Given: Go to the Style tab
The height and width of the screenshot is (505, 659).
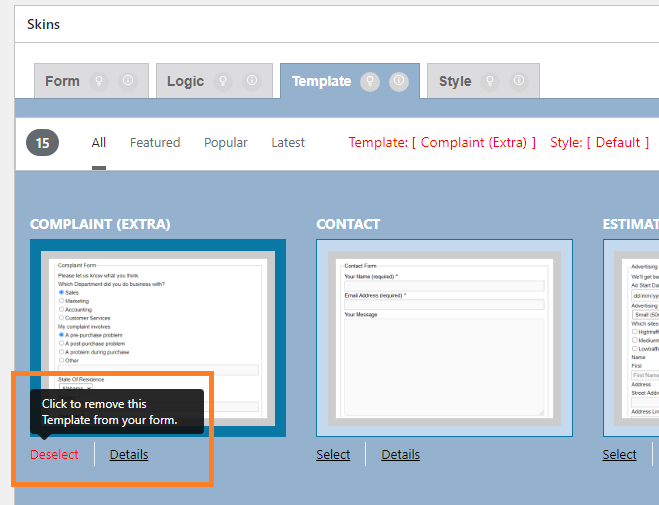Looking at the screenshot, I should click(x=455, y=81).
